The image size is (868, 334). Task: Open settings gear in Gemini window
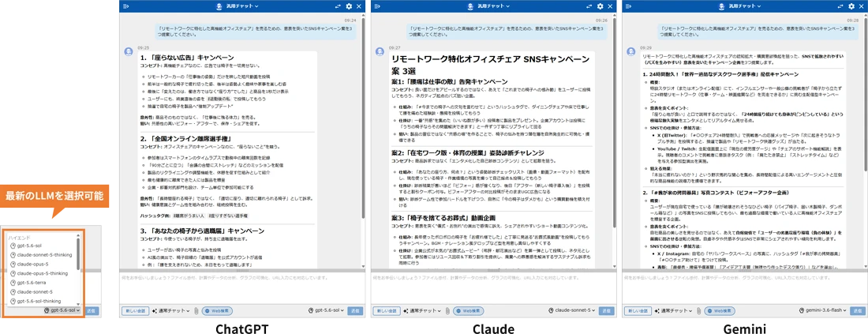coord(851,6)
